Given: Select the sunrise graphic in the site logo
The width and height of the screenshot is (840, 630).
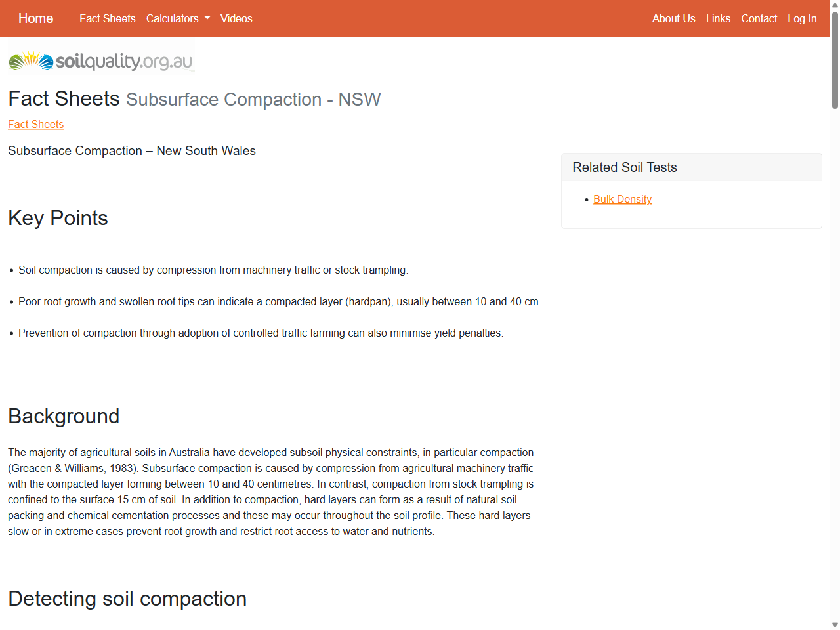Looking at the screenshot, I should pyautogui.click(x=29, y=60).
